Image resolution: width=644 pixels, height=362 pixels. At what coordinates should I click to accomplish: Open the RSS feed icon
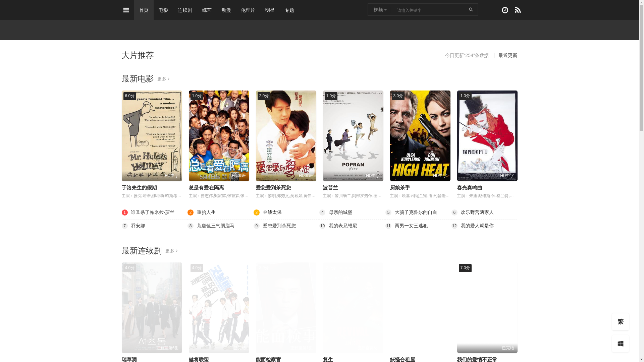pos(518,10)
